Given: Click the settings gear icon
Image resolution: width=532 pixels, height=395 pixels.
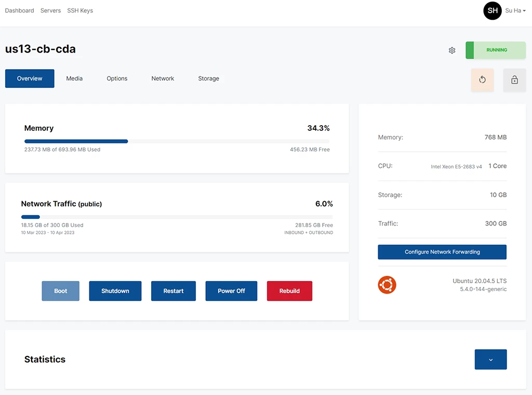Looking at the screenshot, I should [x=452, y=50].
